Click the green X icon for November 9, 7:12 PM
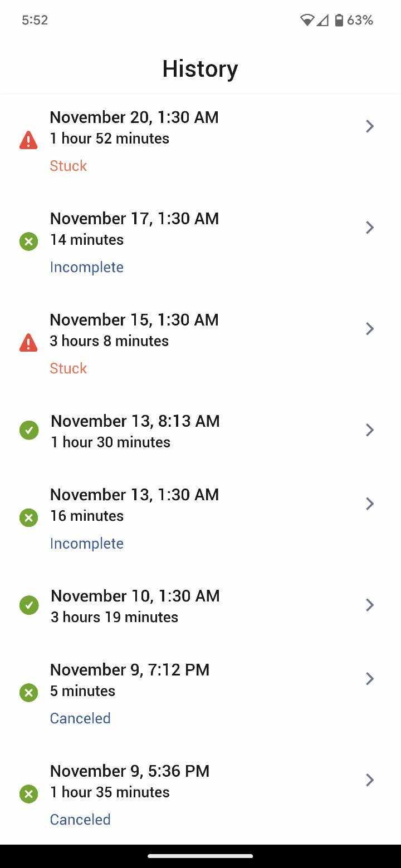The height and width of the screenshot is (868, 401). click(28, 692)
